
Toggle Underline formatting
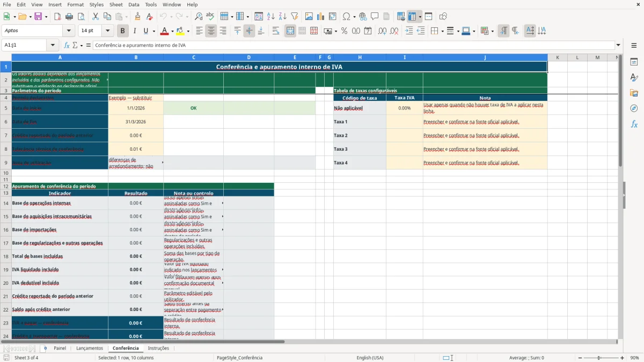click(146, 31)
